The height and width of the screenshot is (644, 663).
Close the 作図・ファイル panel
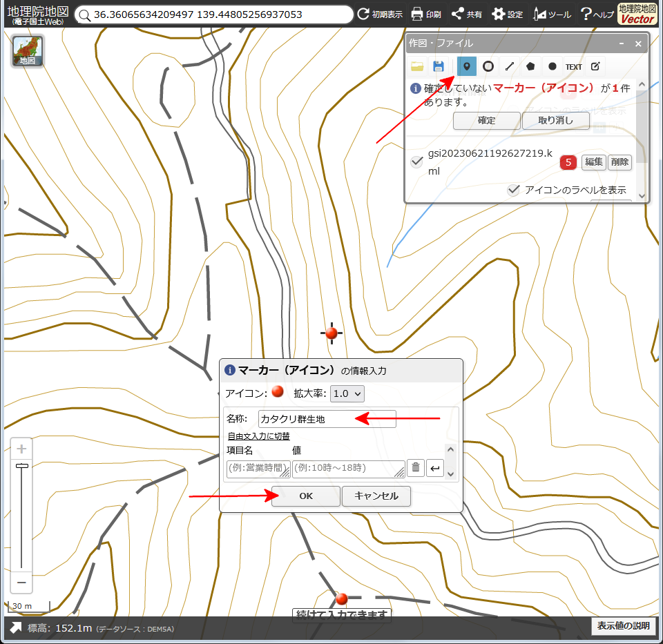pyautogui.click(x=638, y=43)
